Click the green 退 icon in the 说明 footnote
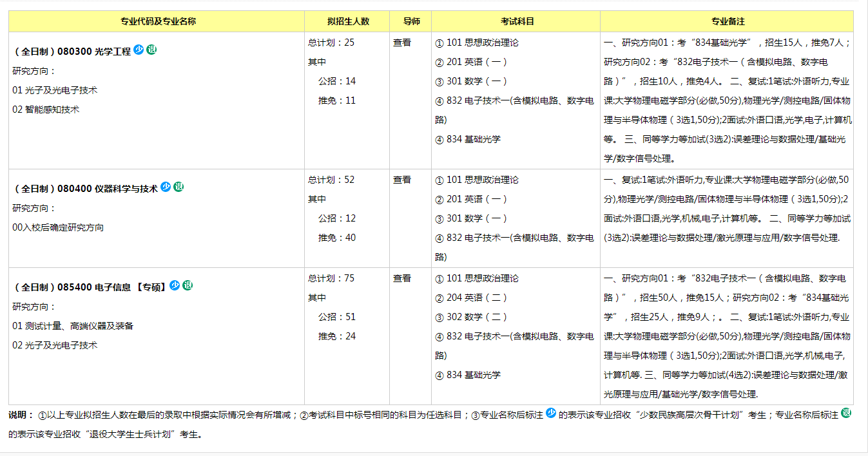 (847, 413)
